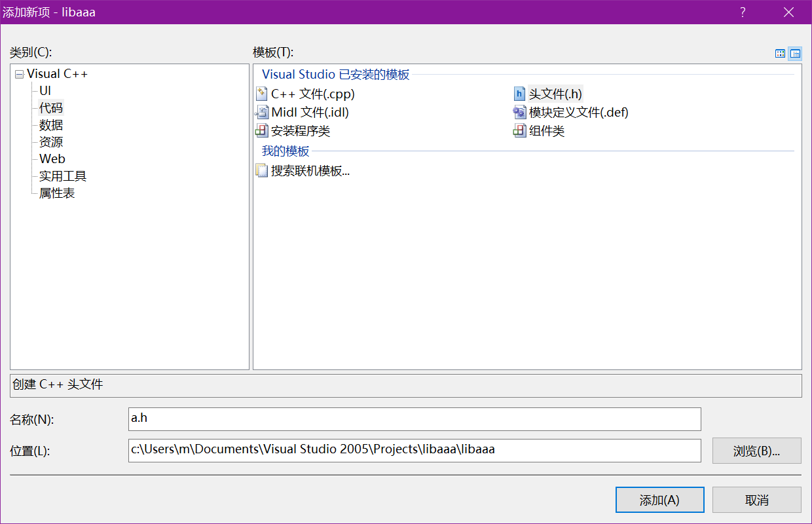Select the 安装程序类 template icon

(262, 131)
